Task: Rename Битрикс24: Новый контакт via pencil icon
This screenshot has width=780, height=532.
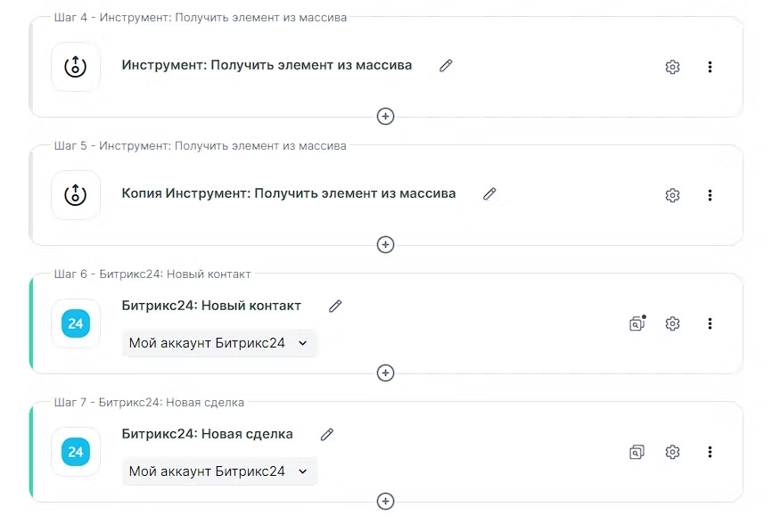Action: click(x=335, y=306)
